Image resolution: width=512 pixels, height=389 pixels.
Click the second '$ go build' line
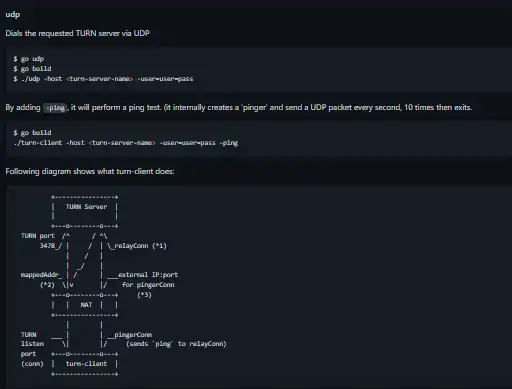pos(32,133)
